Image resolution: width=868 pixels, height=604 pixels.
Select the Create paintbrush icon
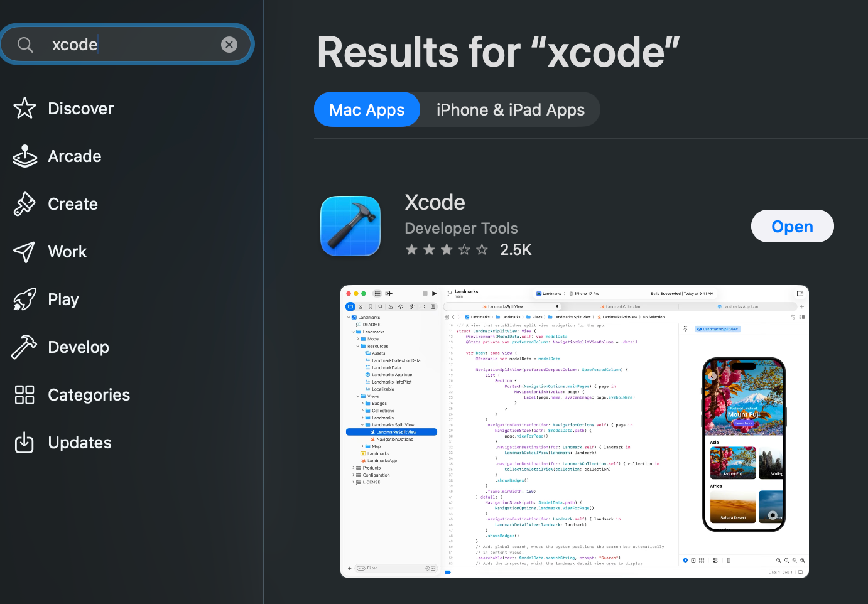point(24,203)
